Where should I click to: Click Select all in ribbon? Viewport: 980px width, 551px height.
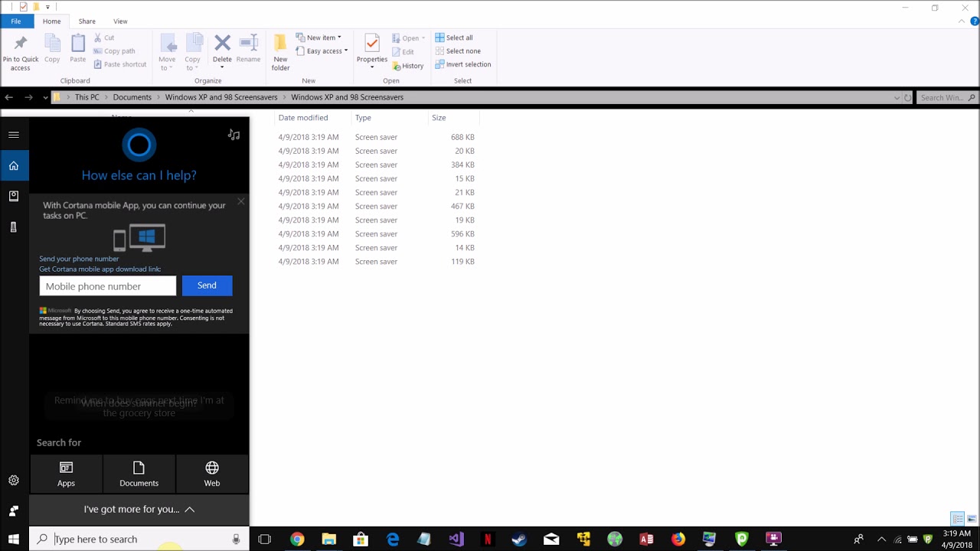click(454, 37)
